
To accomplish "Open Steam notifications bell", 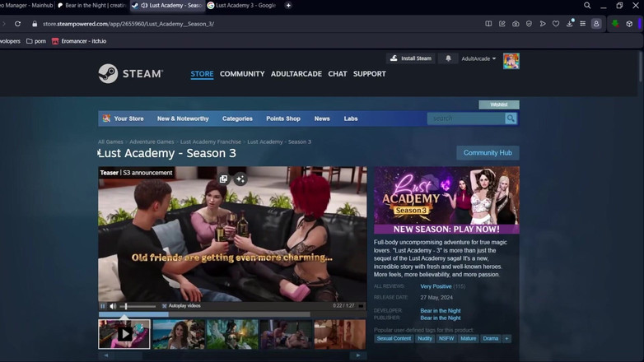I will 448,58.
